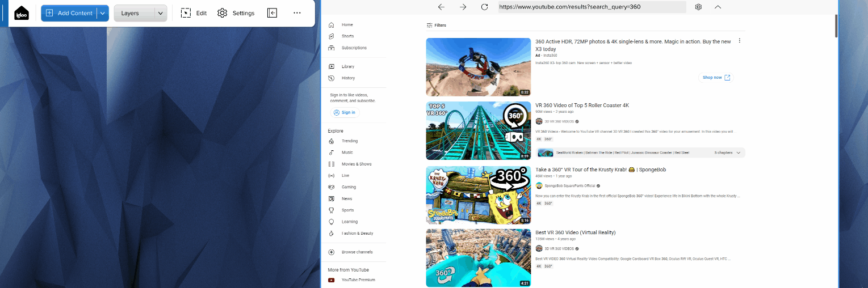This screenshot has width=868, height=288.
Task: Open Igloo Settings gear
Action: pos(236,13)
